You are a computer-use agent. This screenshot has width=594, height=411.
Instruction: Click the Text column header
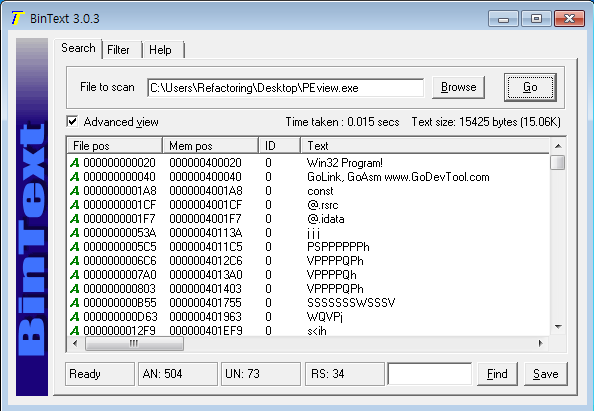(425, 146)
